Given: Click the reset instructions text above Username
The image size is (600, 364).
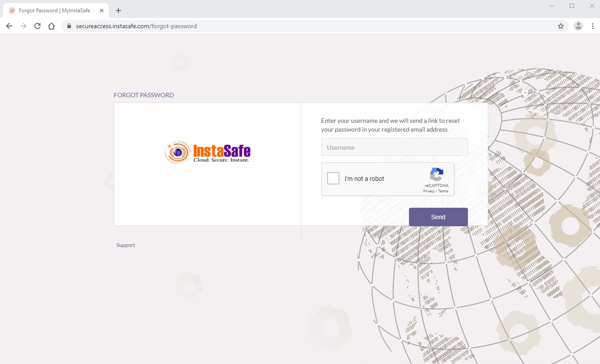Looking at the screenshot, I should [x=390, y=125].
